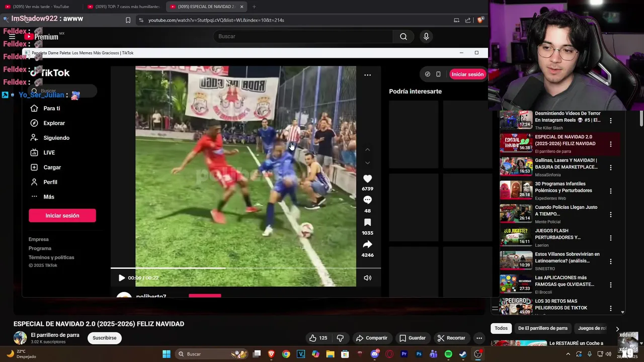The image size is (644, 362).
Task: Like the YouTube video showing 125 likes
Action: [318, 338]
